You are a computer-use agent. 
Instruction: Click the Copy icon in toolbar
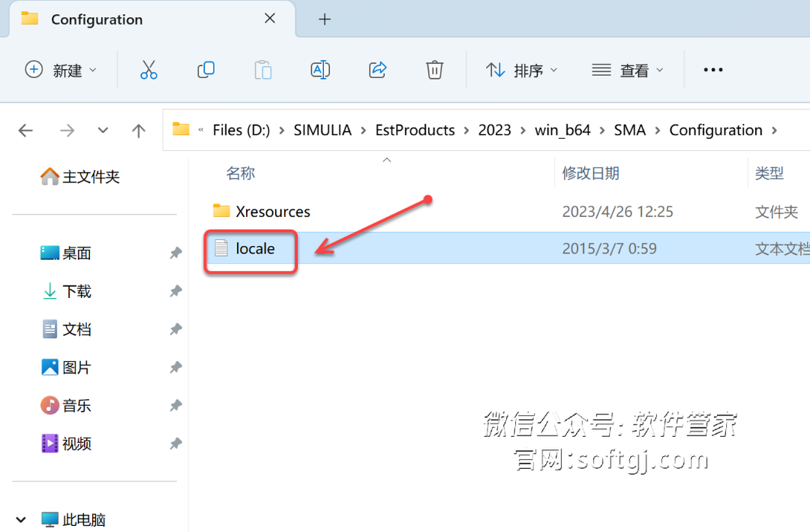click(206, 70)
